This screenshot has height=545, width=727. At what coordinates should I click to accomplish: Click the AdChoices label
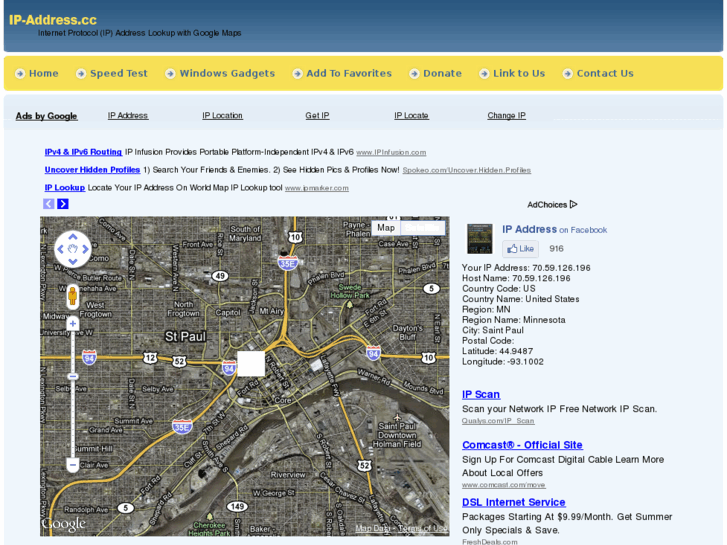point(547,205)
